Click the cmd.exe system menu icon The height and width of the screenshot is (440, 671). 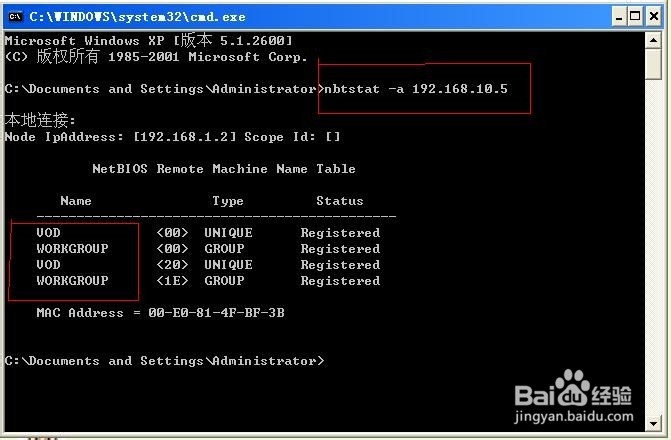coord(15,16)
